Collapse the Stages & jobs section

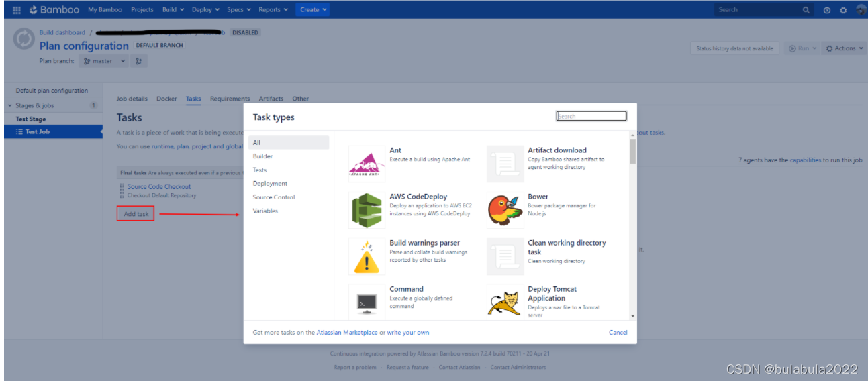pos(10,105)
